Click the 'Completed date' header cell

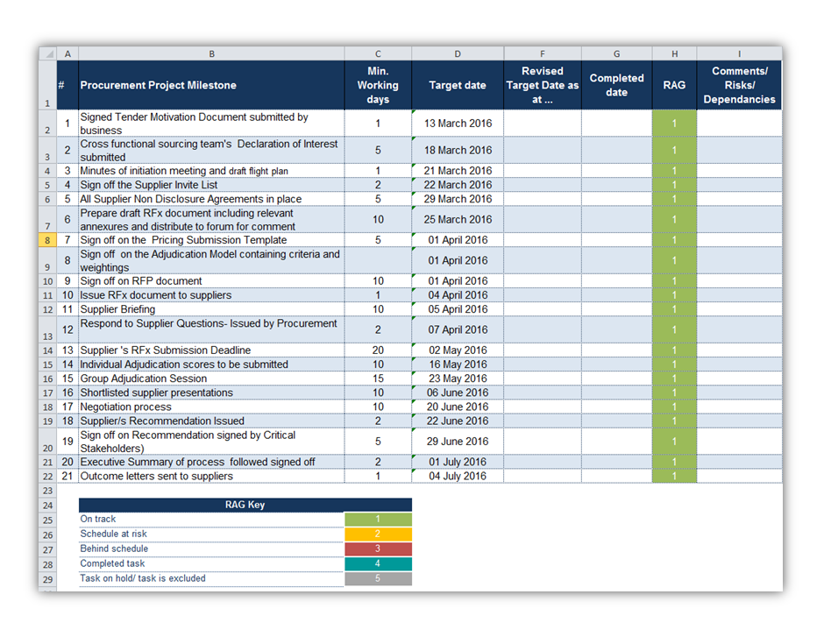tap(617, 85)
